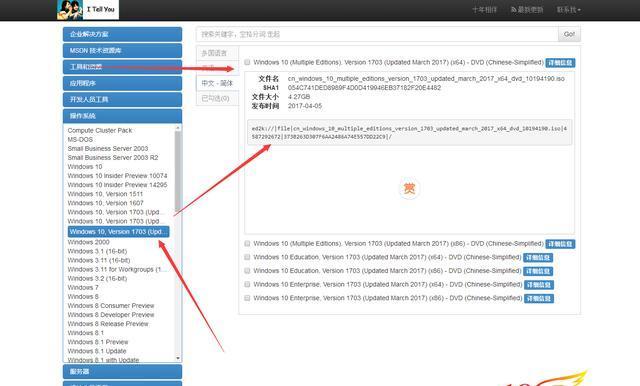Viewport: 640px width, 386px height.
Task: Expand the 企业解决方案 section
Action: 122,34
